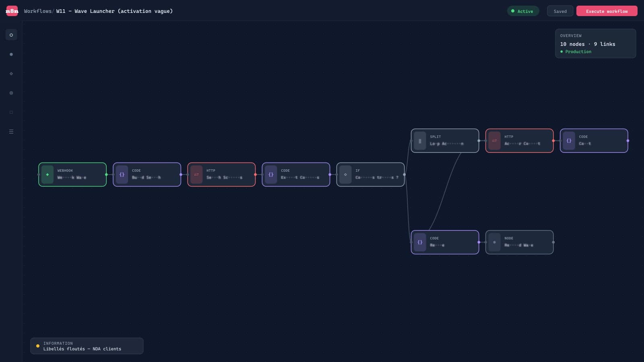Image resolution: width=644 pixels, height=362 pixels.
Task: Click the curly-braces icon on the first Code node
Action: pos(122,174)
